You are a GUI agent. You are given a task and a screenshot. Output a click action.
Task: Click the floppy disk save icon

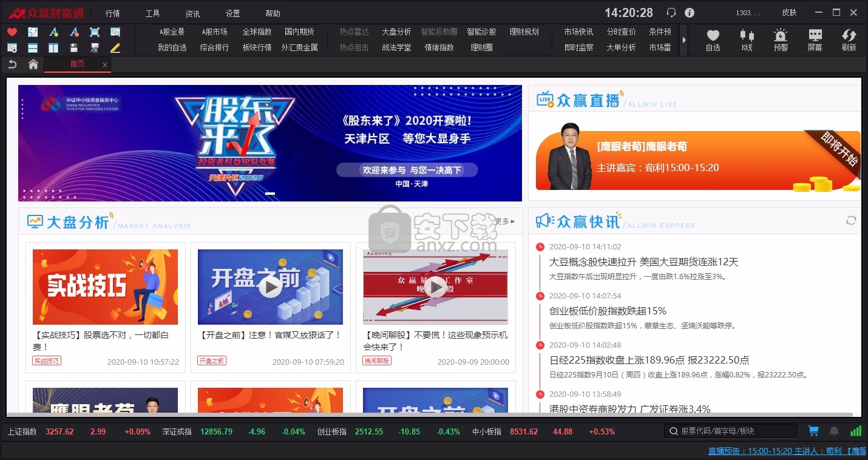[74, 47]
